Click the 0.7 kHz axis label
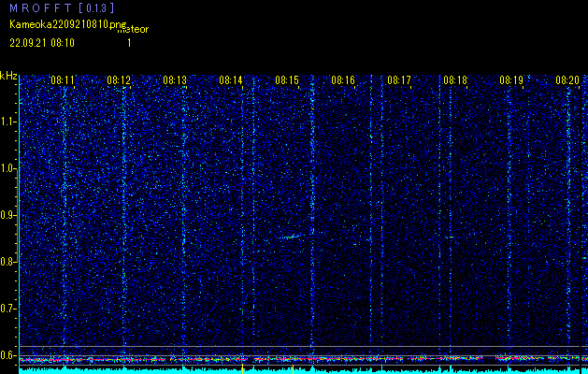Screen dimensions: 588x374 [7, 309]
